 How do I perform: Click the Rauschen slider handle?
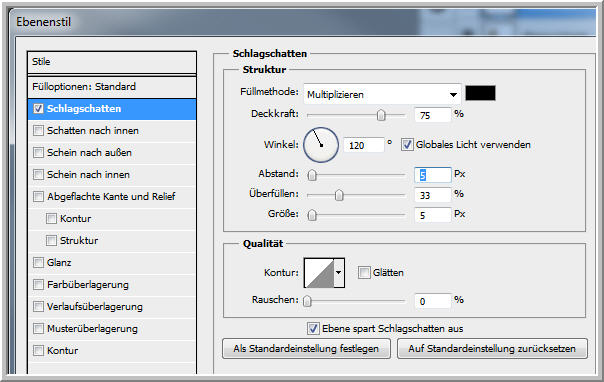point(307,301)
